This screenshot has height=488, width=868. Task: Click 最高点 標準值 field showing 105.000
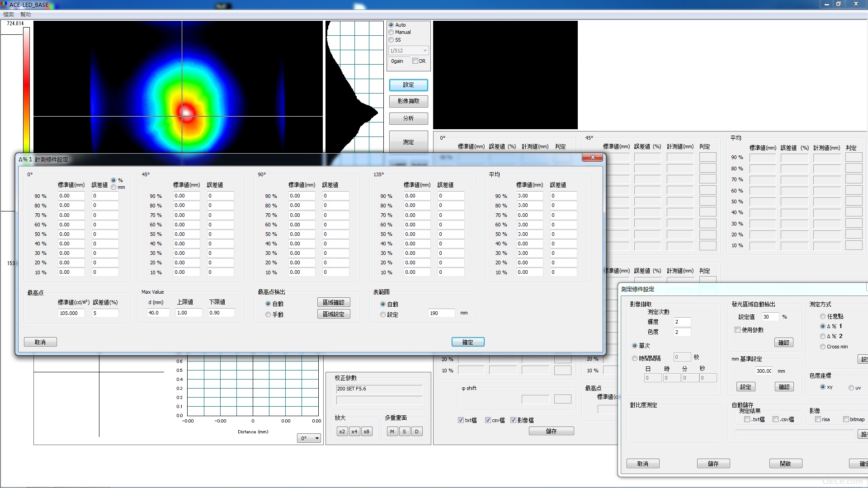coord(71,313)
